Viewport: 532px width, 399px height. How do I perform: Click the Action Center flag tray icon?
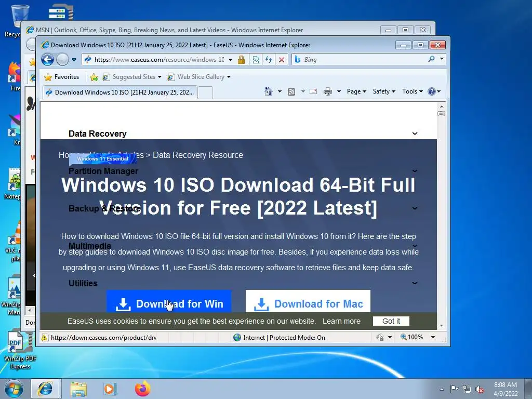click(x=454, y=389)
